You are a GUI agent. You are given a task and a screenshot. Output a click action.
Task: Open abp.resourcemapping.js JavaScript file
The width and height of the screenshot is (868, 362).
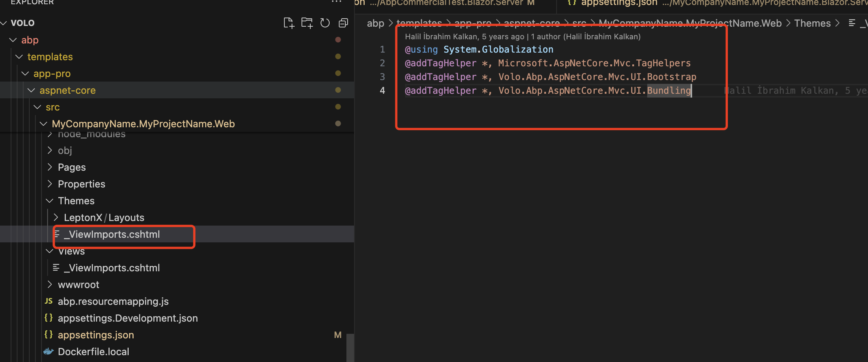click(x=113, y=301)
